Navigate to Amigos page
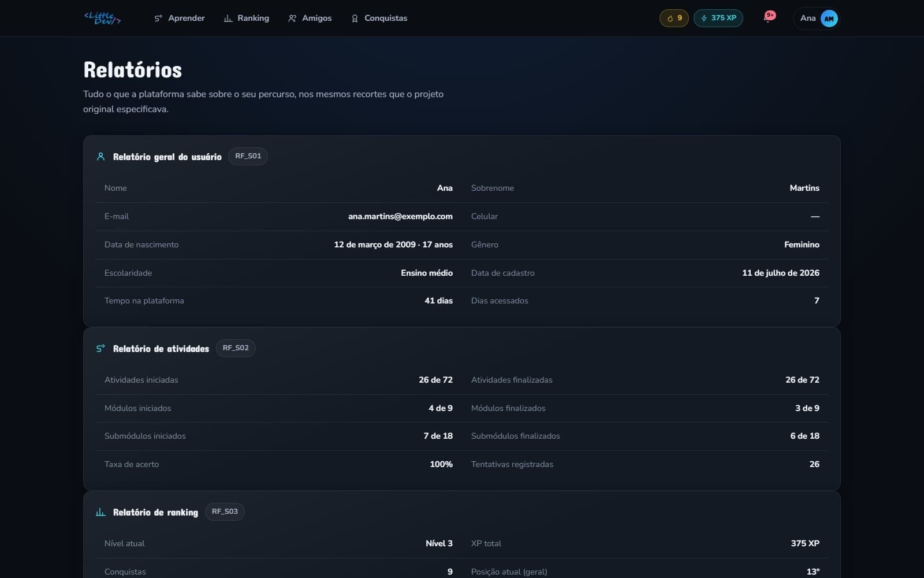Screen dimensions: 924x578 tap(310, 18)
